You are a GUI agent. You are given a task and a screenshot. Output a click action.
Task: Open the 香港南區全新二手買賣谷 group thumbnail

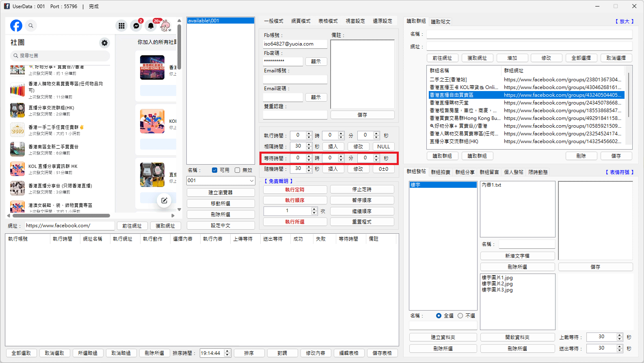coord(17,149)
